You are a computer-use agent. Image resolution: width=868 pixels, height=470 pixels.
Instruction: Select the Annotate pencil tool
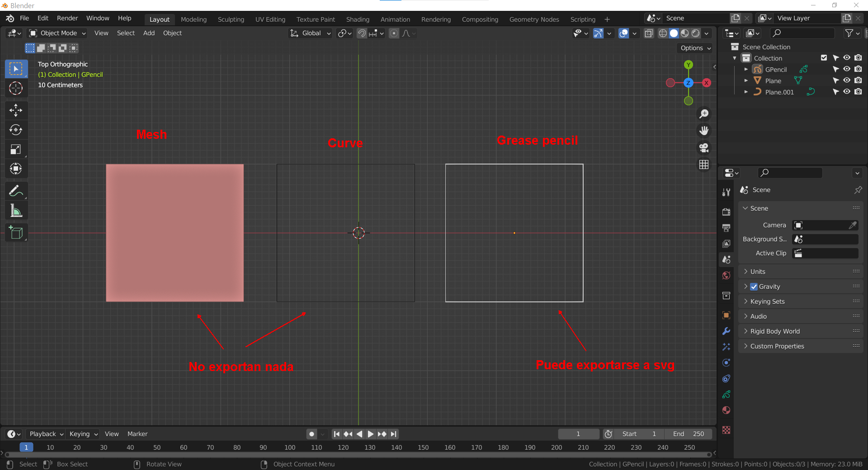pyautogui.click(x=16, y=191)
